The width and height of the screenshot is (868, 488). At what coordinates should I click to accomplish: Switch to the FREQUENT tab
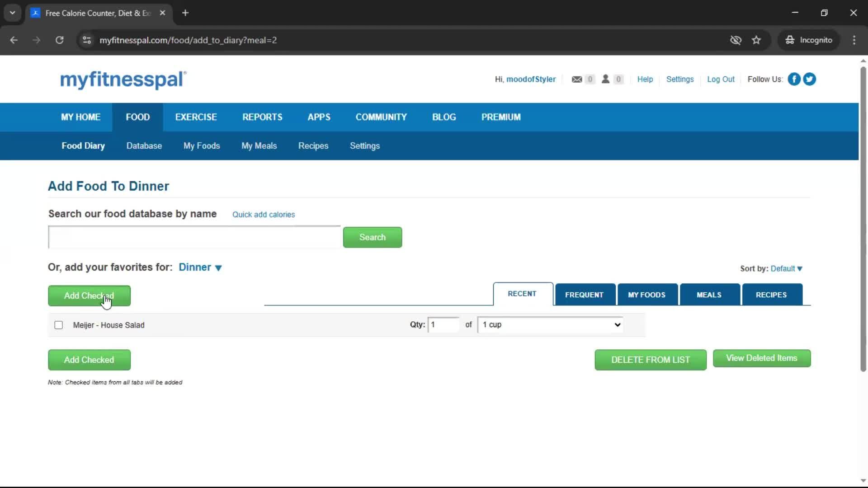click(585, 295)
